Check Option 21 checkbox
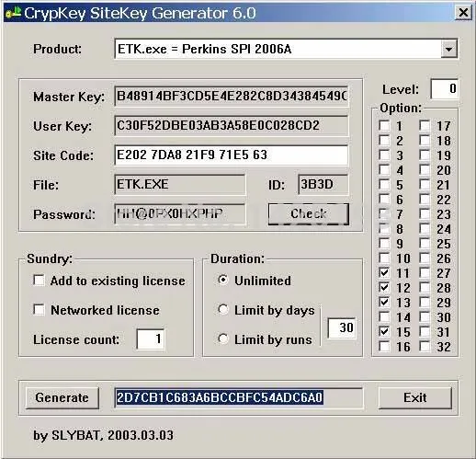This screenshot has width=476, height=459. point(425,184)
